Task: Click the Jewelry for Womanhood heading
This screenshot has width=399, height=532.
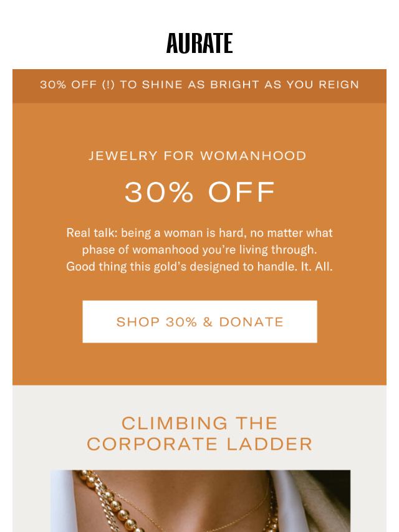Action: tap(198, 156)
